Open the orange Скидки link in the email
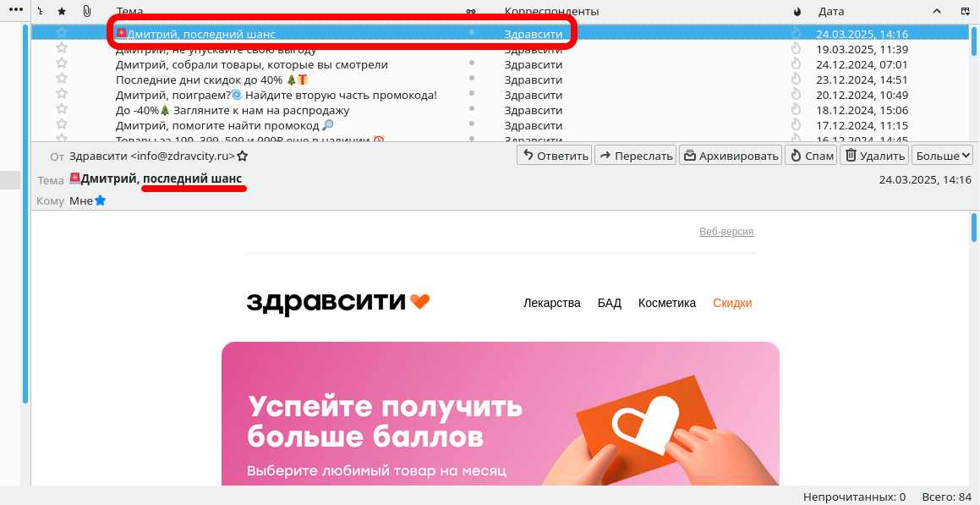Viewport: 980px width, 505px height. click(732, 303)
